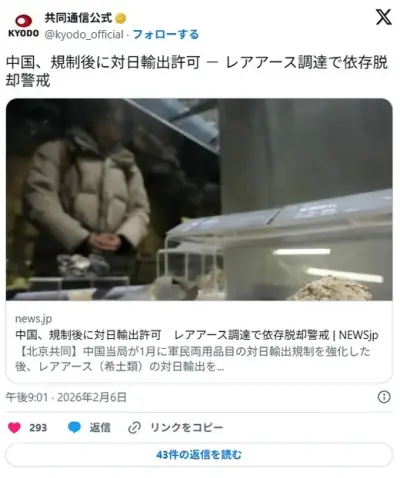
Task: Like the post with heart icon
Action: (x=14, y=428)
